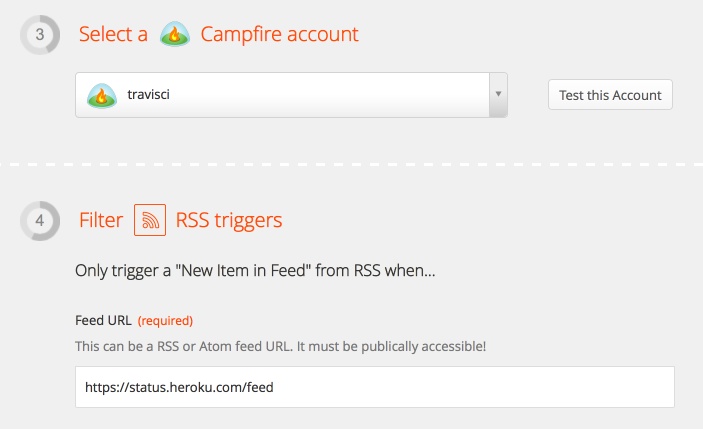Viewport: 703px width, 429px height.
Task: Click the Campfire icon inside the account dropdown
Action: 102,95
